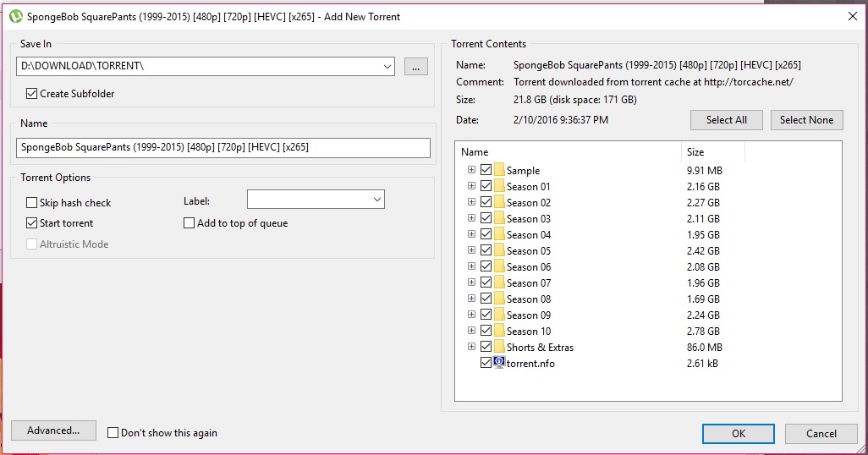Image resolution: width=868 pixels, height=455 pixels.
Task: Click the Shorts & Extras folder icon
Action: click(499, 347)
